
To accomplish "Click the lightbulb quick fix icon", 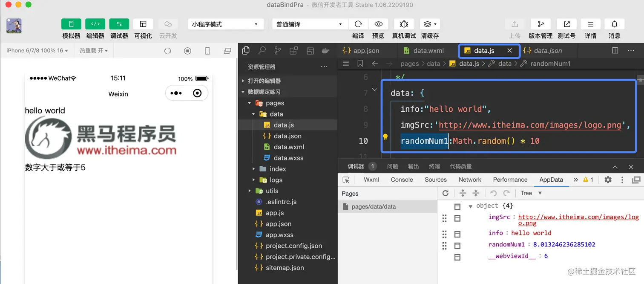I will pos(385,137).
